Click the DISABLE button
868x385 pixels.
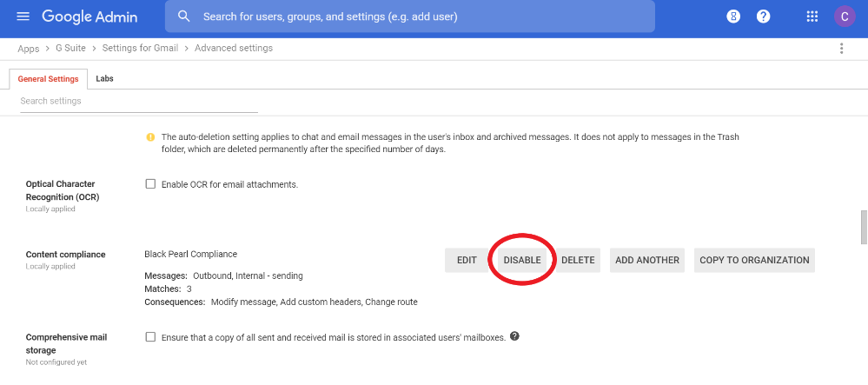point(522,261)
